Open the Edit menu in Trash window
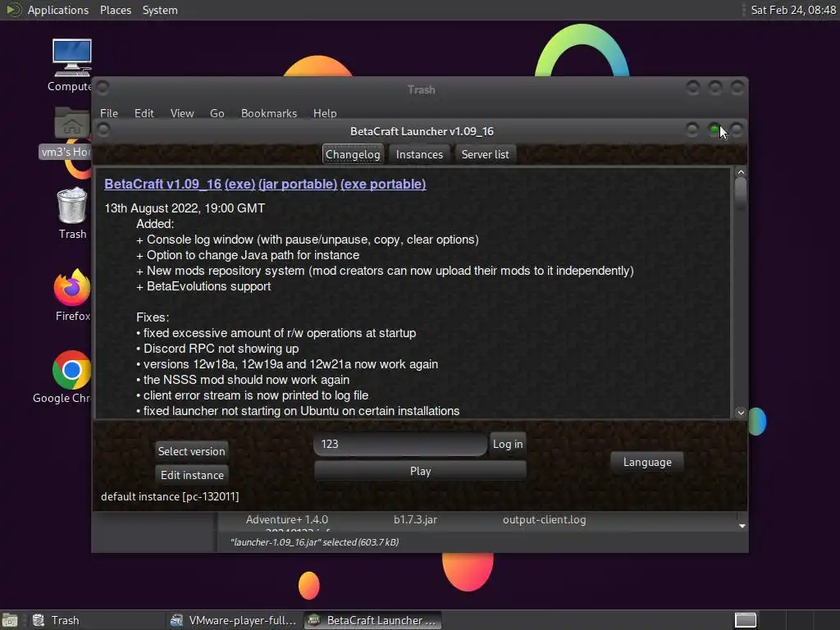Screen dimensions: 840x630 pos(144,113)
